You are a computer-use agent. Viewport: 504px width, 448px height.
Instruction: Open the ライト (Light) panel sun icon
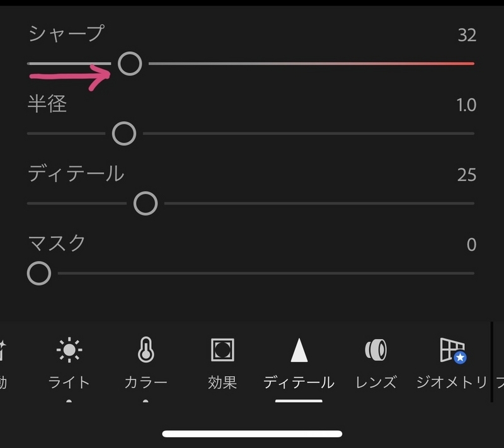coord(69,350)
